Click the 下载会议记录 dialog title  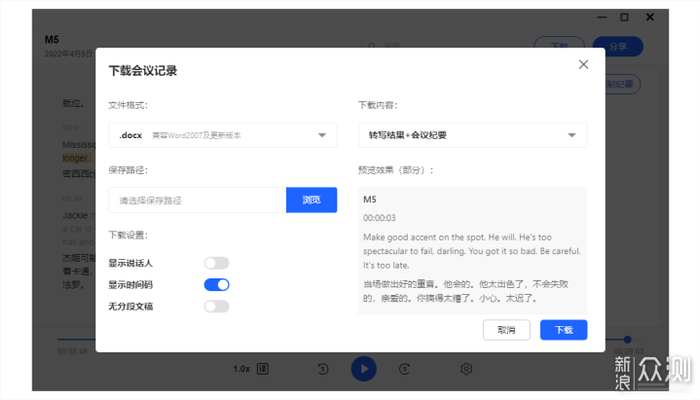[143, 71]
